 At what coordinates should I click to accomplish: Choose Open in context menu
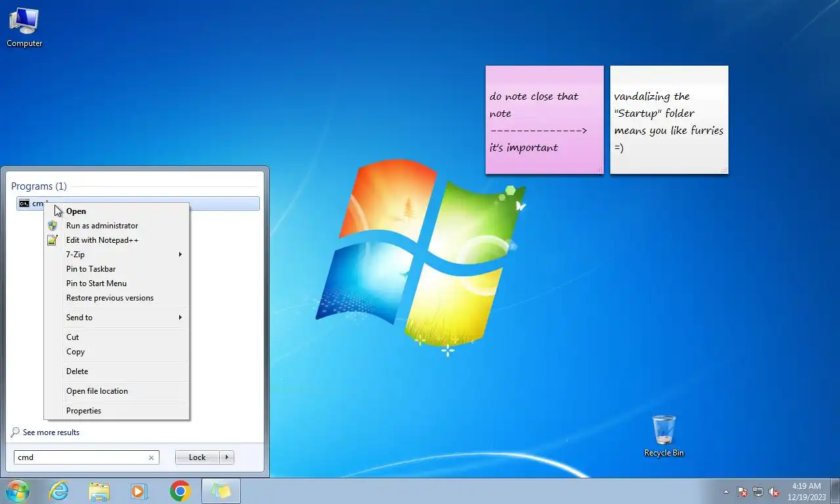click(x=116, y=211)
